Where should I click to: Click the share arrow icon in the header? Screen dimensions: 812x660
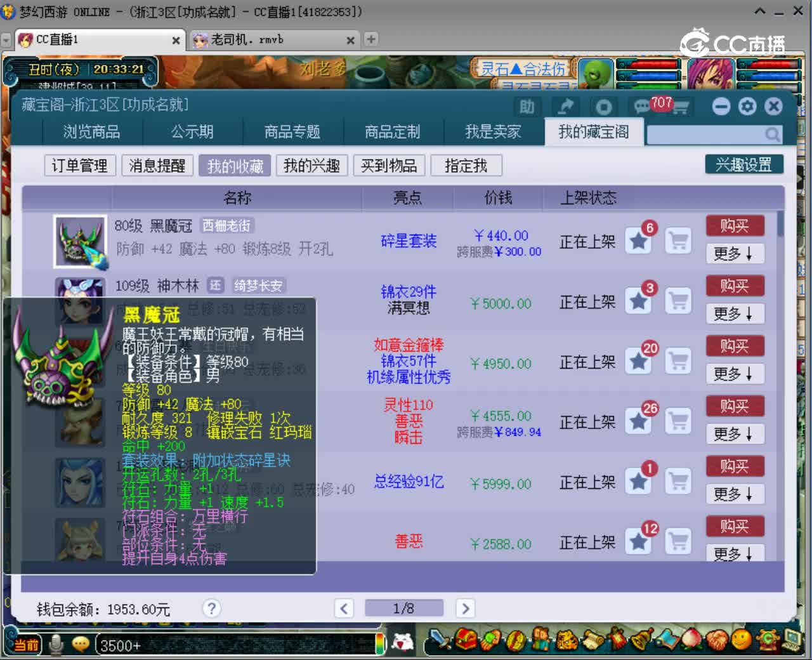[565, 107]
